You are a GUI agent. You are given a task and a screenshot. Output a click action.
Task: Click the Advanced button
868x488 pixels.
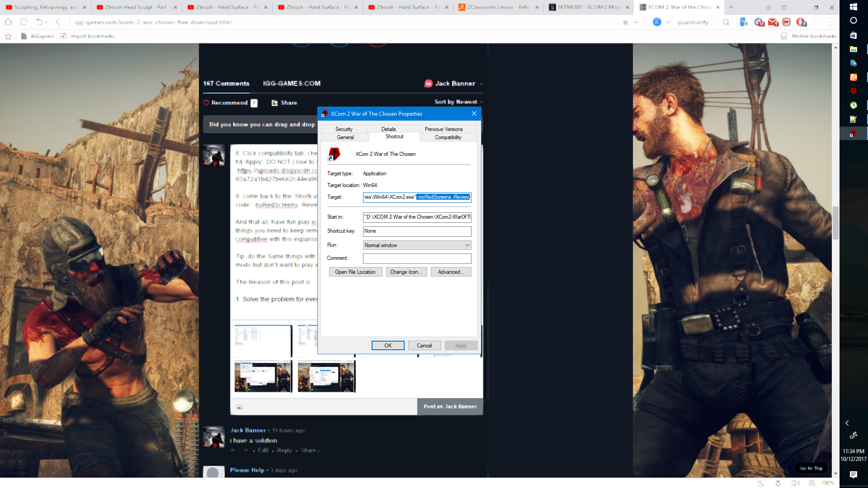click(x=451, y=272)
